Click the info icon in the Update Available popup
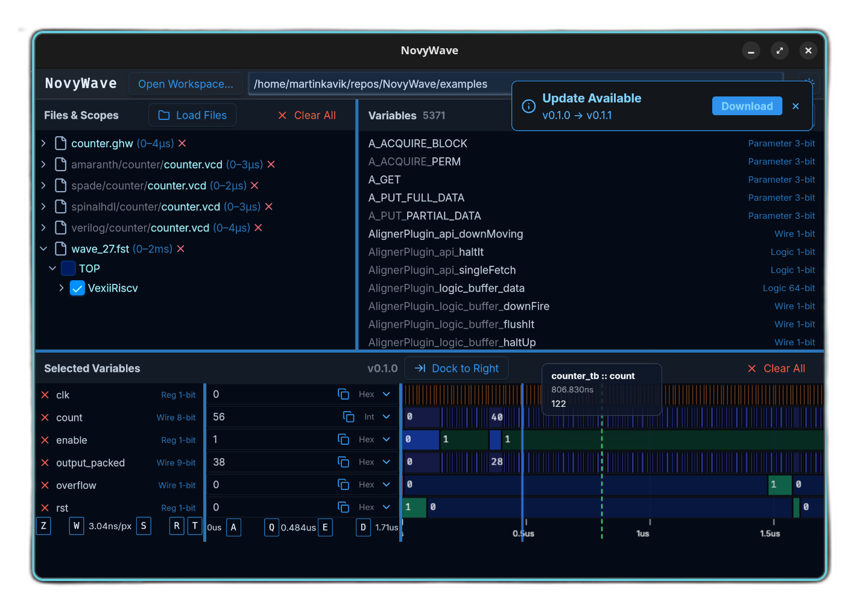Image resolution: width=863 pixels, height=616 pixels. click(528, 105)
